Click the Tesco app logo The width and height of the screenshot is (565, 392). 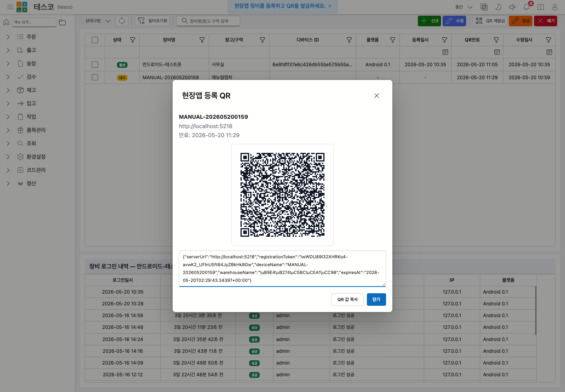(22, 7)
